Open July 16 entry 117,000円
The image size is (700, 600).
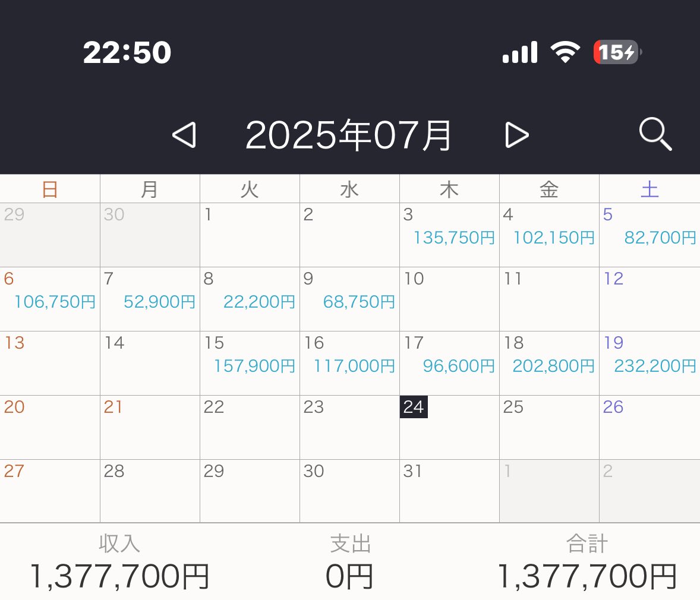tap(349, 363)
